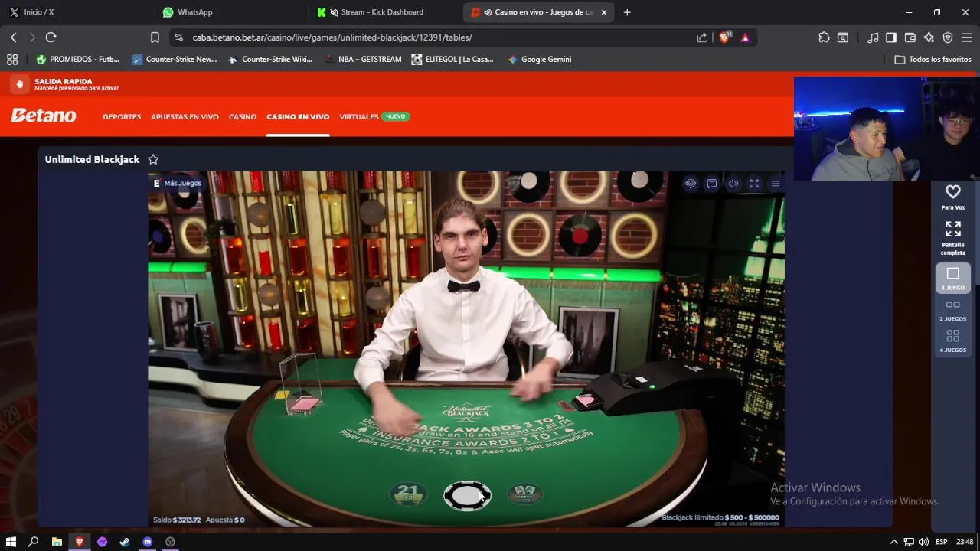Open system volume control in tray

(923, 542)
